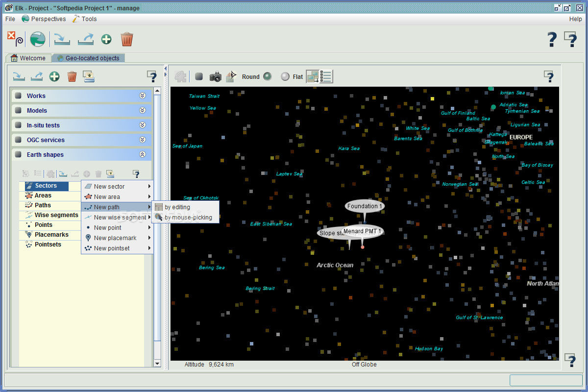Toggle the square marker beside Works
This screenshot has height=392, width=588.
[18, 96]
